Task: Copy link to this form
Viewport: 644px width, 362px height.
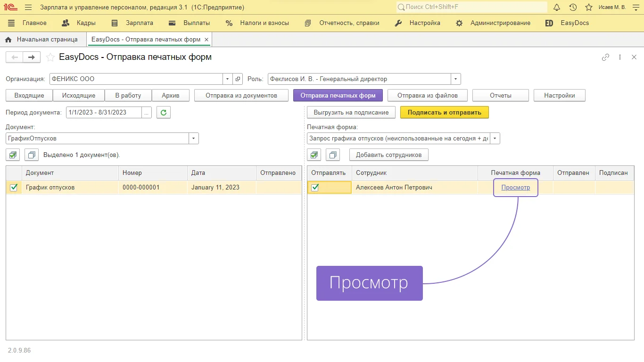Action: pyautogui.click(x=605, y=58)
